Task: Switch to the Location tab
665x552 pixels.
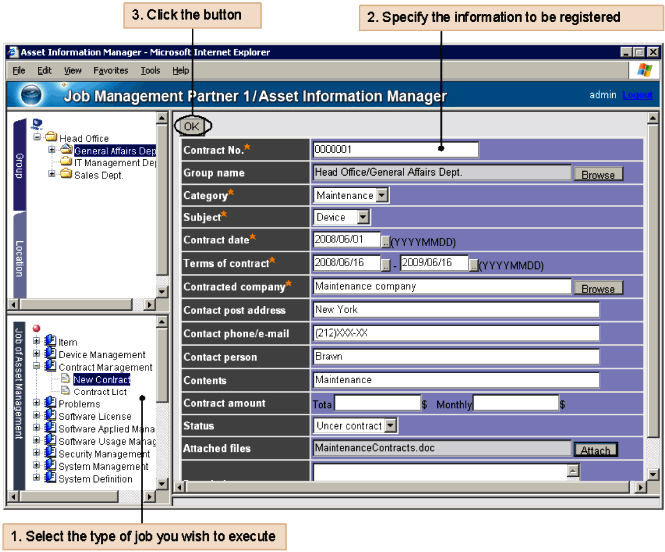Action: click(19, 257)
